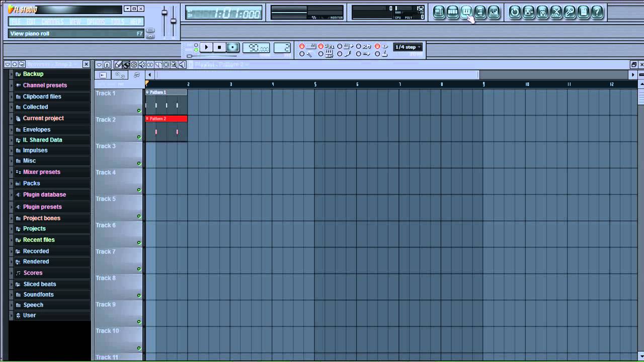Open the TOOLS menu
Viewport: 644px width, 362px height.
click(x=117, y=22)
